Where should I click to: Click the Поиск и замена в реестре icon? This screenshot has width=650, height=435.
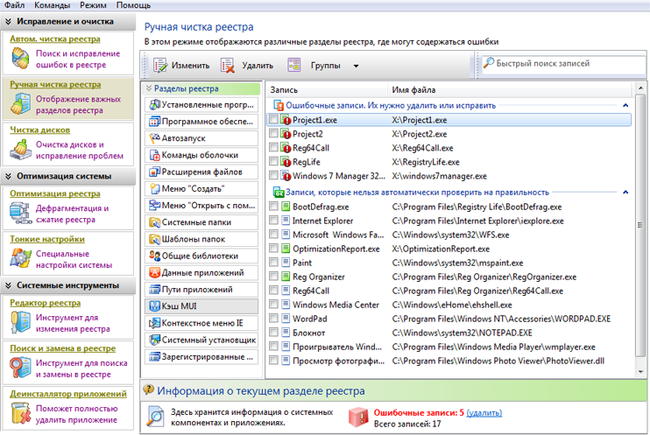pyautogui.click(x=20, y=368)
